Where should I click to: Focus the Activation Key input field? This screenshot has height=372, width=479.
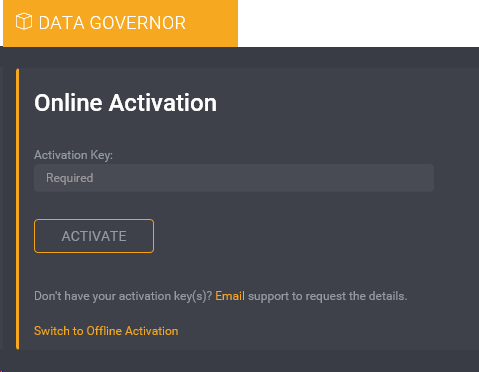pyautogui.click(x=234, y=178)
